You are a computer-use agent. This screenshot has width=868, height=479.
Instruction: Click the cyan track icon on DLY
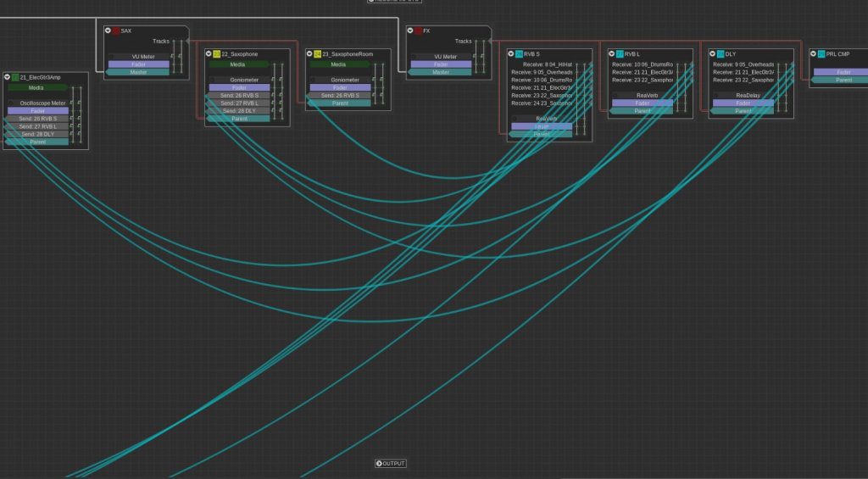pos(721,53)
